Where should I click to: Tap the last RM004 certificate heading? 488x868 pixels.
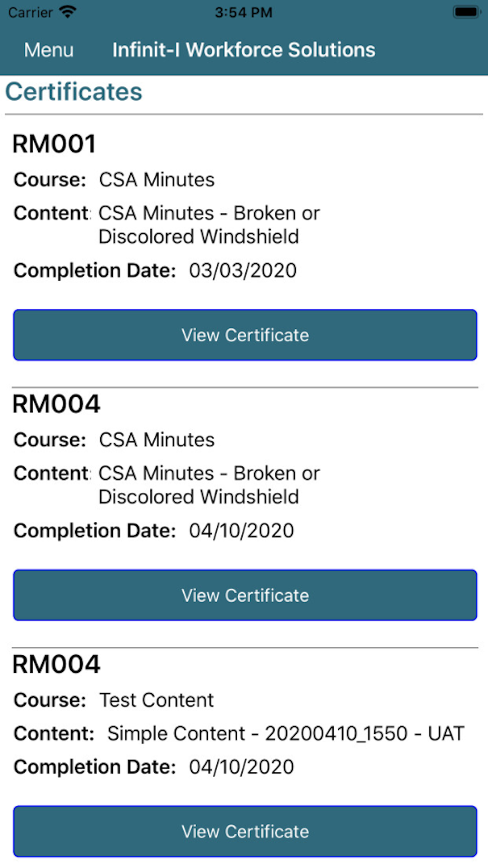pos(56,664)
